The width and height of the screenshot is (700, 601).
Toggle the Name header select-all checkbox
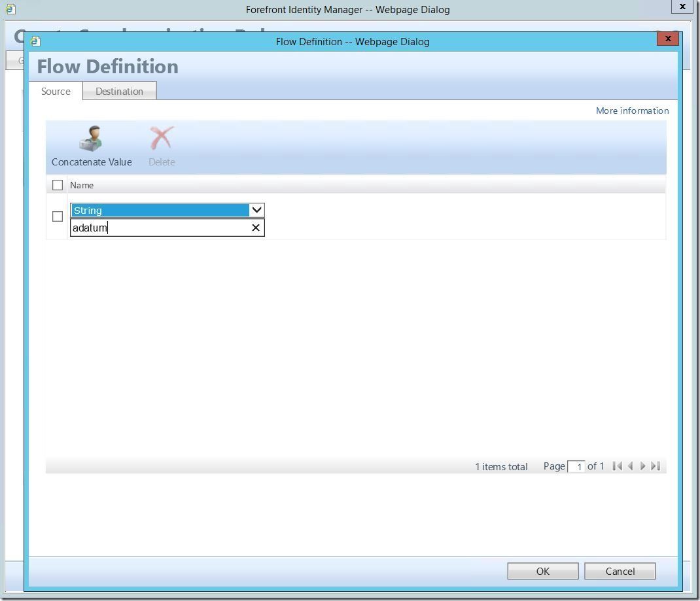58,185
